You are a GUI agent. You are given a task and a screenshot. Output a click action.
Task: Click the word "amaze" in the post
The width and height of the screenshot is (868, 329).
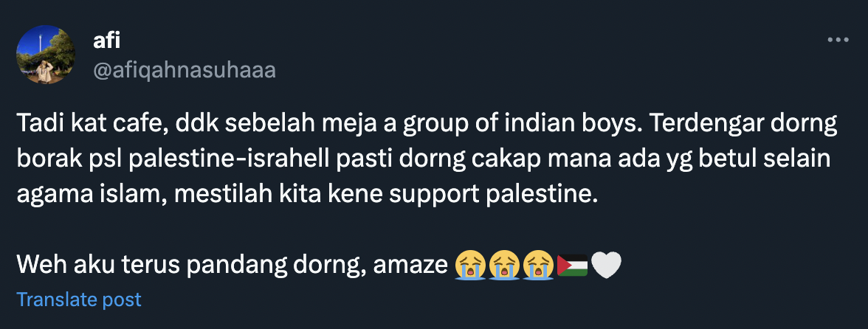(x=410, y=264)
